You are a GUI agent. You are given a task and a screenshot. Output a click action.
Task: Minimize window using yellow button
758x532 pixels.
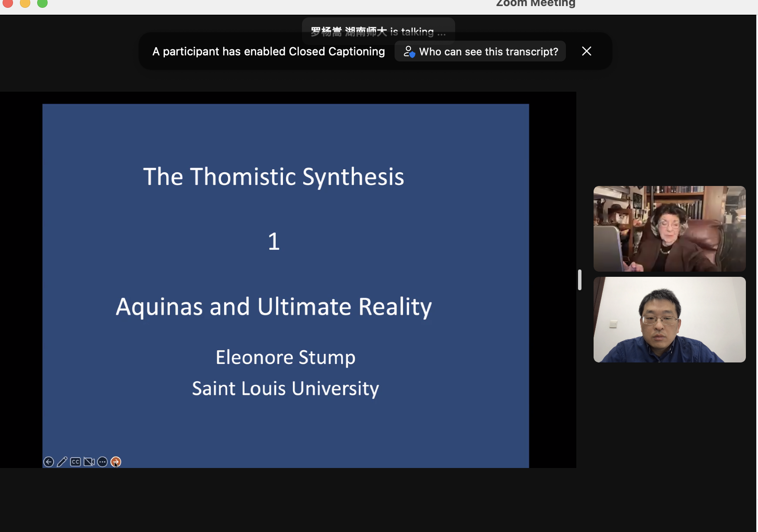25,3
